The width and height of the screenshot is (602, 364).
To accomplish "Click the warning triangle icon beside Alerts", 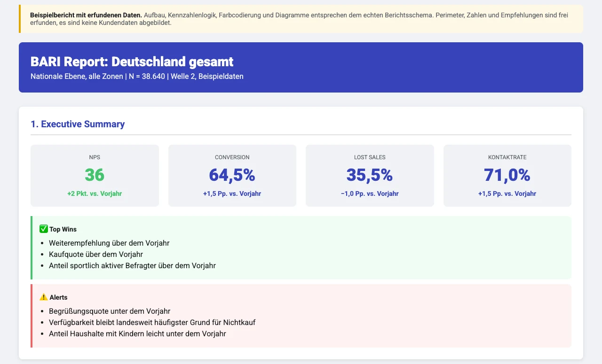I will tap(43, 297).
